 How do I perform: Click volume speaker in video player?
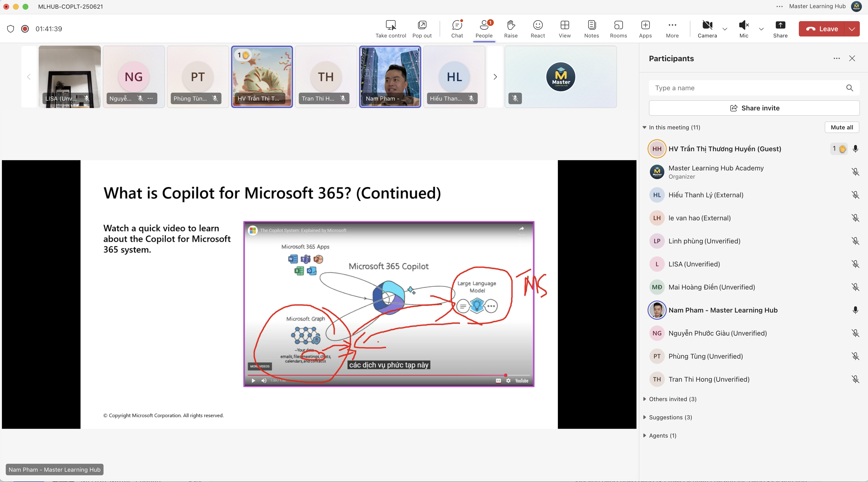[x=264, y=381]
